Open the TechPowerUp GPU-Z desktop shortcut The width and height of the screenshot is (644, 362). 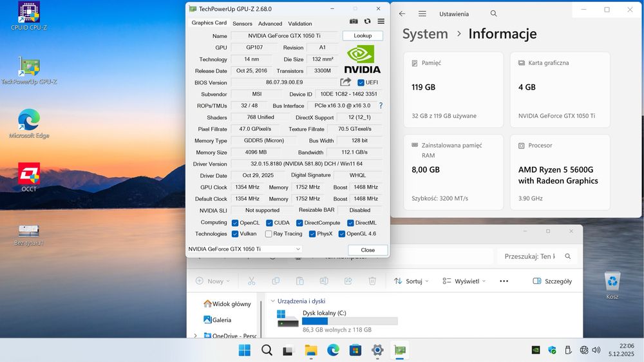(29, 71)
